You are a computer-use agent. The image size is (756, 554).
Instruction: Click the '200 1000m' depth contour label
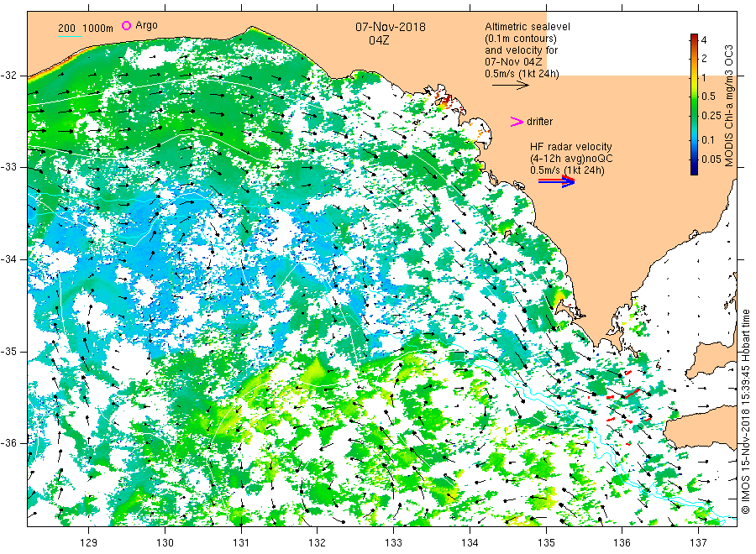point(86,29)
